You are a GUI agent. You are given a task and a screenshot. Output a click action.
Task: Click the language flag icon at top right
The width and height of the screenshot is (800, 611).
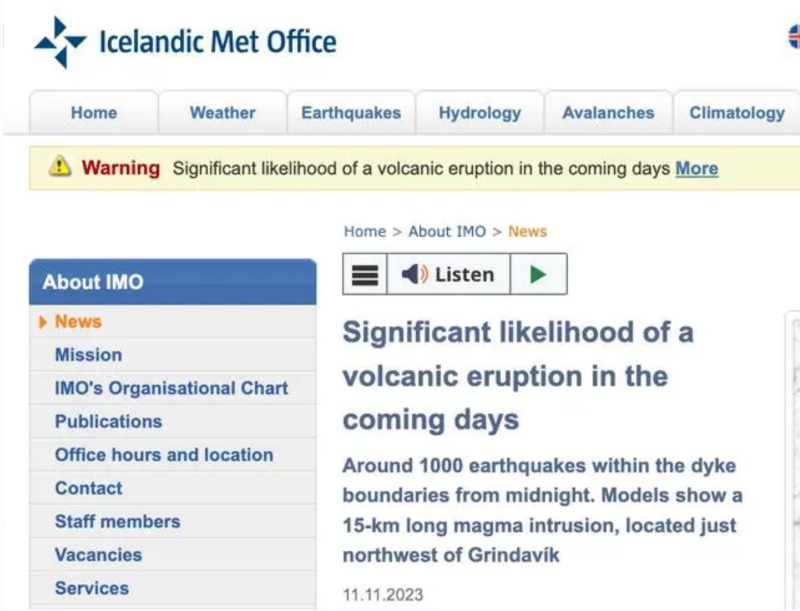794,37
